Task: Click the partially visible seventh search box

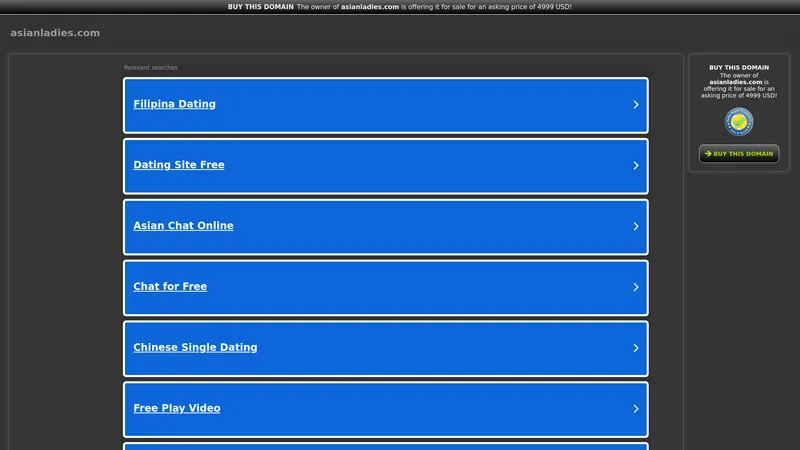Action: [x=386, y=446]
